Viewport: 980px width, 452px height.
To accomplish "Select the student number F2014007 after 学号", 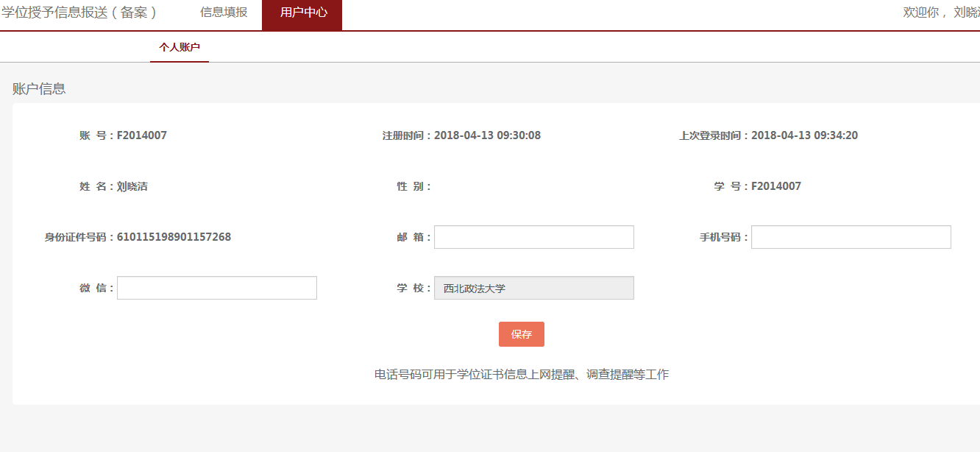I will pyautogui.click(x=776, y=186).
